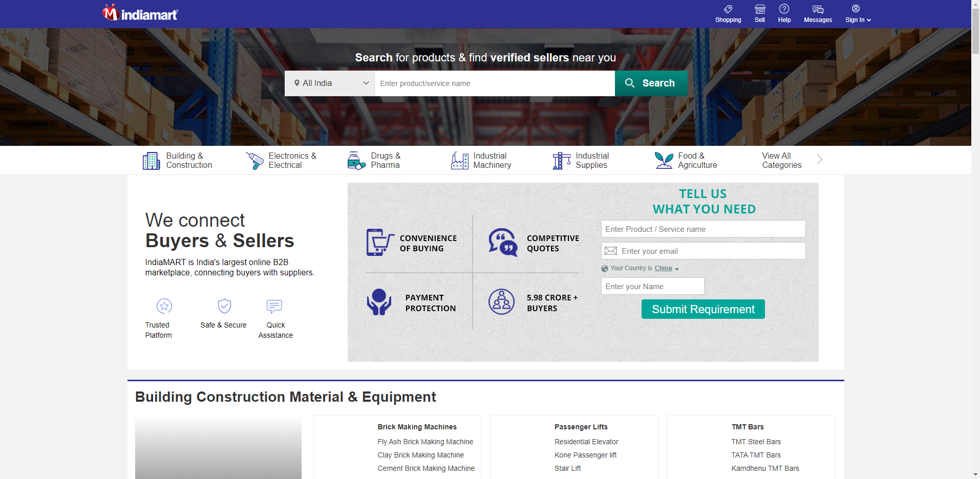
Task: Click the Industrial Machinery factory icon
Action: click(x=459, y=161)
